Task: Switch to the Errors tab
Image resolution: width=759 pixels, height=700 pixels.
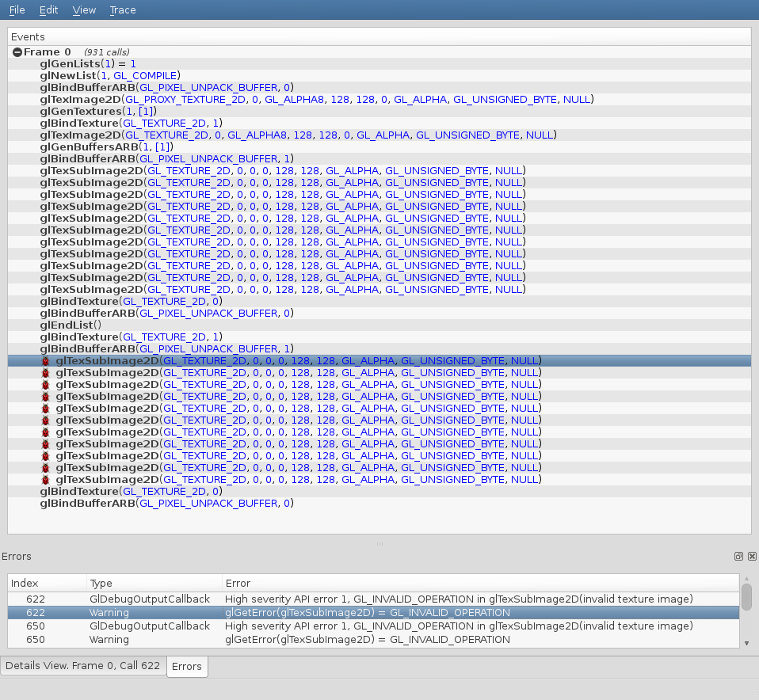Action: (x=187, y=667)
